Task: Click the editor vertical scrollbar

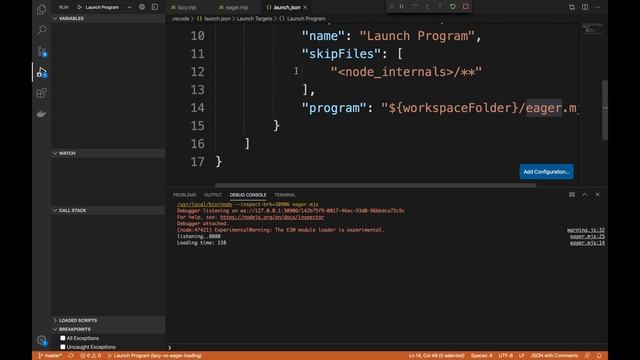Action: (x=605, y=110)
